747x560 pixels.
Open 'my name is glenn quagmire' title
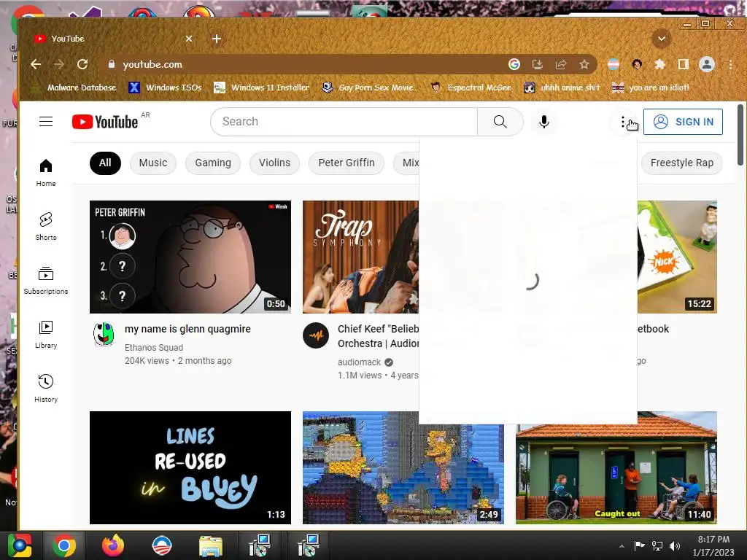click(x=187, y=329)
